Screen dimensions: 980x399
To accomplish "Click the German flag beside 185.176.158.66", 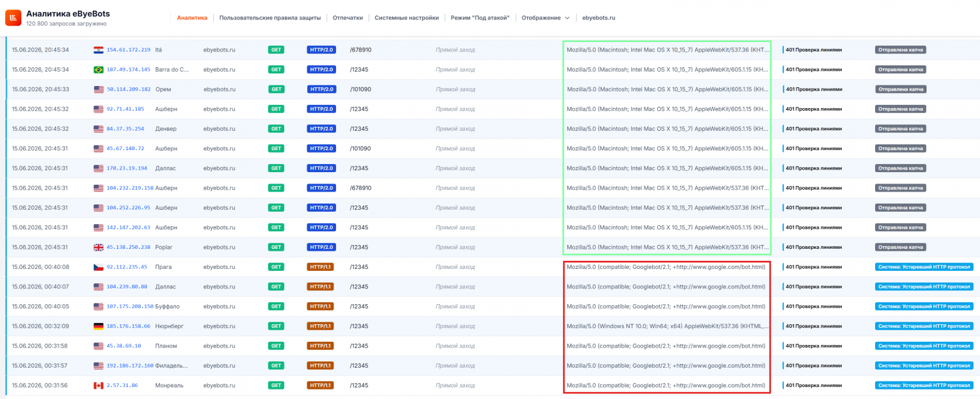I will (x=99, y=326).
